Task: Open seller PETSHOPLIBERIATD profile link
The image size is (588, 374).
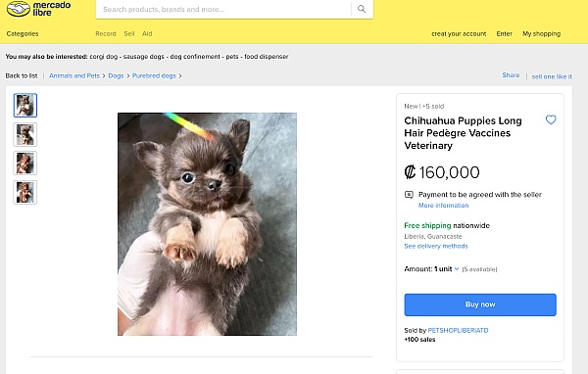Action: click(458, 330)
